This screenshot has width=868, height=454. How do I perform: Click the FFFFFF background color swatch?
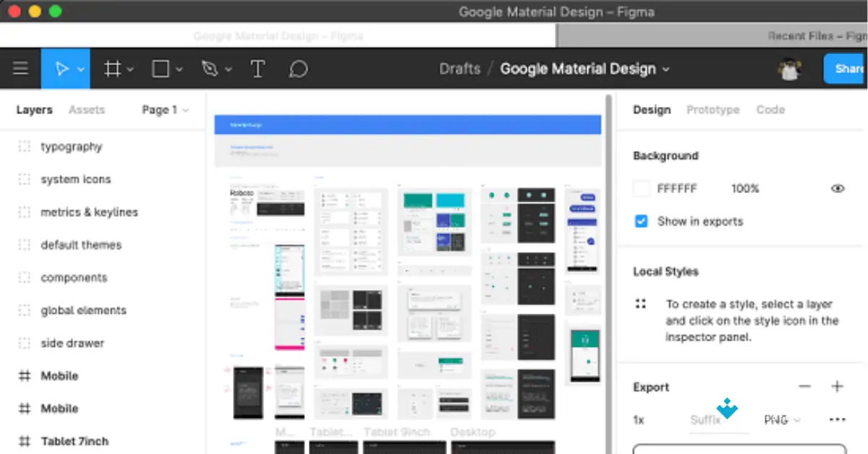click(641, 188)
